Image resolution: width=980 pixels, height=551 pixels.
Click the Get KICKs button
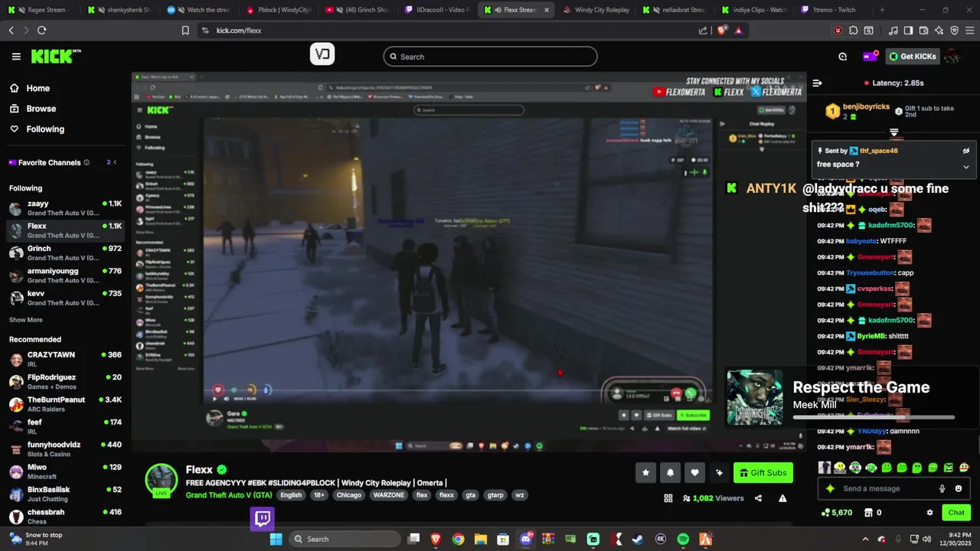913,57
